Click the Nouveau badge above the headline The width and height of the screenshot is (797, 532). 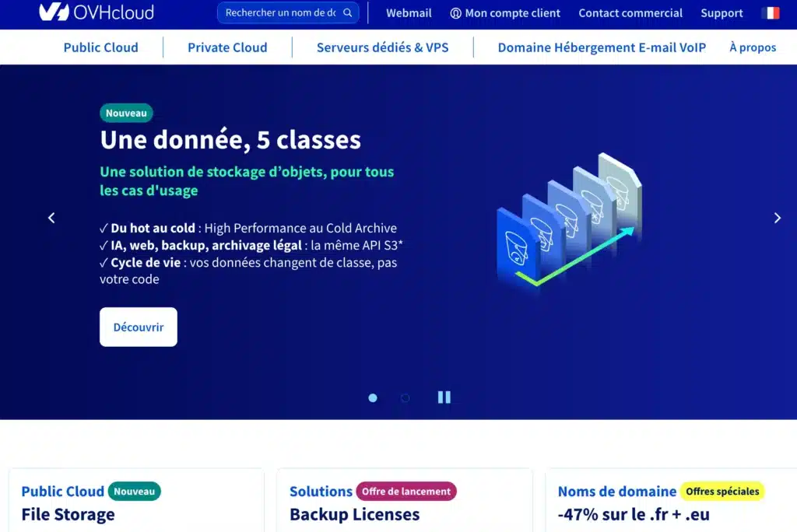[126, 113]
